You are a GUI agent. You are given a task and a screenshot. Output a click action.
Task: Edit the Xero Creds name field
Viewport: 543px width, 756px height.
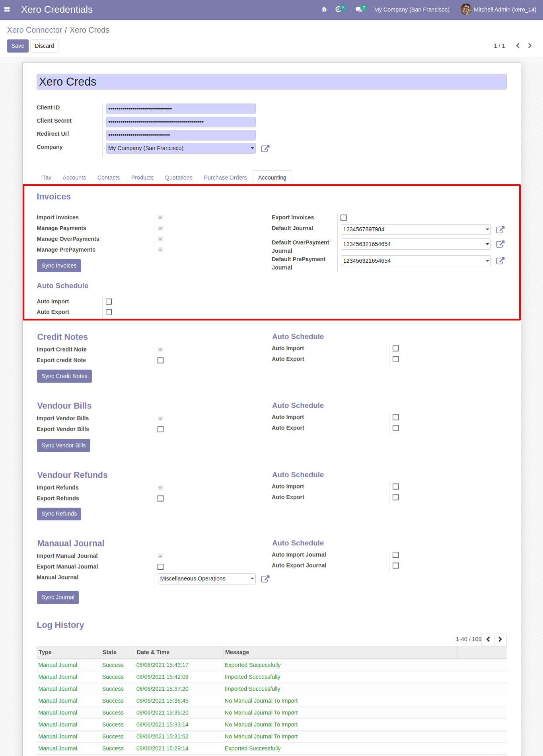[272, 82]
